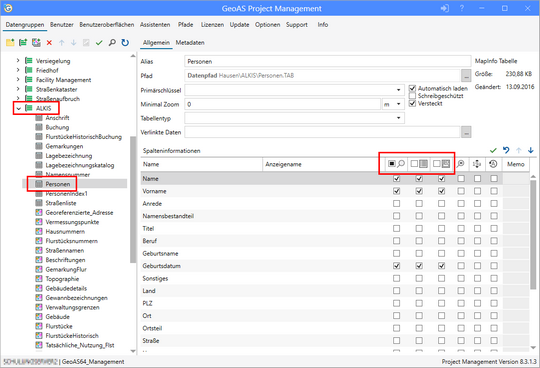This screenshot has width=540, height=368.
Task: Click the auto-history clock column header icon
Action: click(493, 164)
